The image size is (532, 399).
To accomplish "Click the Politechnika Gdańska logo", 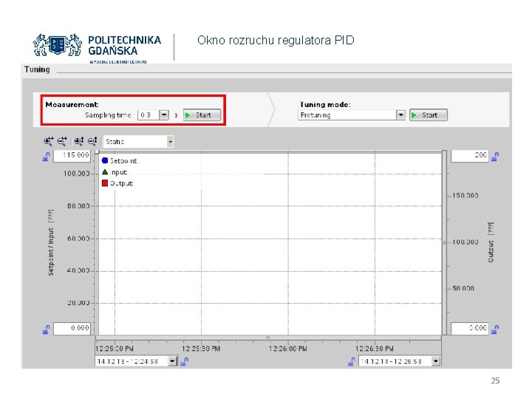I will 97,48.
